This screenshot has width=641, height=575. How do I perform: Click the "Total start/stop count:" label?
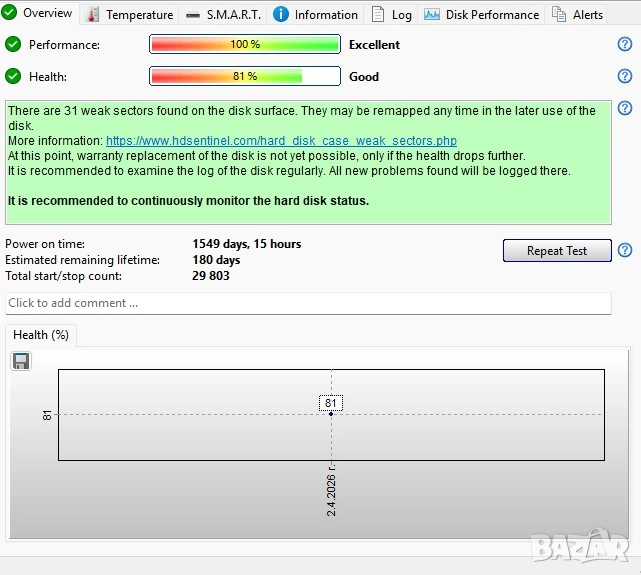click(63, 276)
